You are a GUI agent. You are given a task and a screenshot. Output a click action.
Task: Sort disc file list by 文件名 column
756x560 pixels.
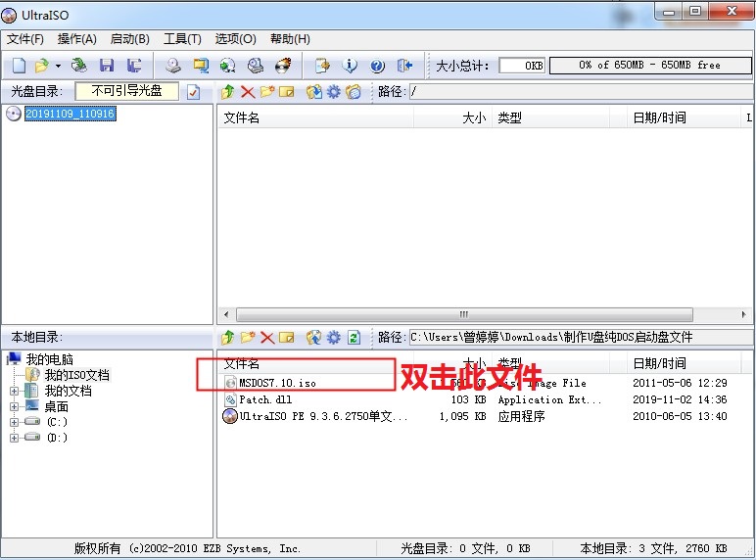(x=315, y=117)
